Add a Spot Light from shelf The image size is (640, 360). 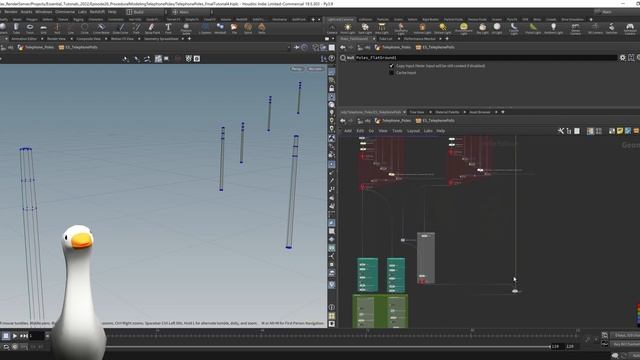pyautogui.click(x=365, y=29)
